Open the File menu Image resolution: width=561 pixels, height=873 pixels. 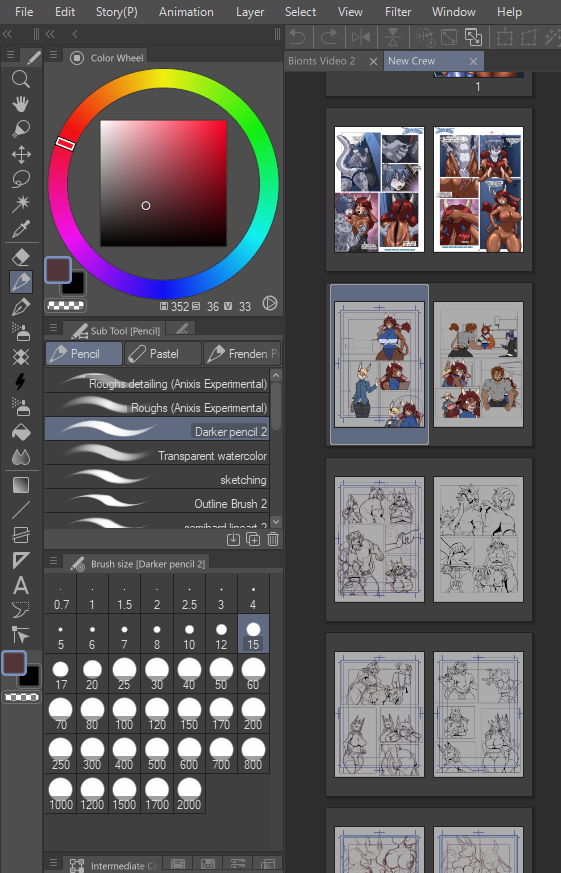24,12
